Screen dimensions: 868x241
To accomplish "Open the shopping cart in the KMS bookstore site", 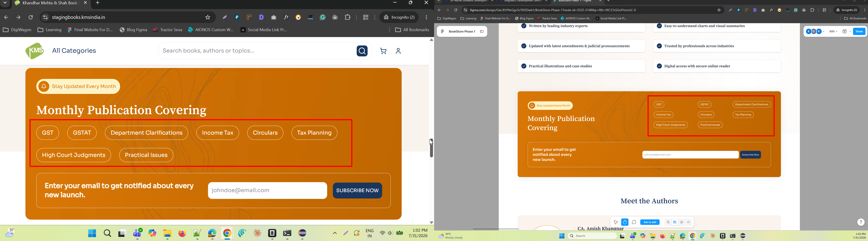I will coord(383,51).
